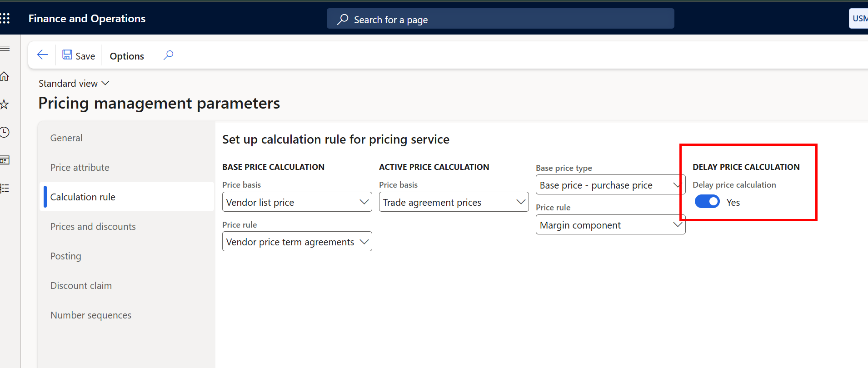Expand the navigation pane hamburger icon

tap(5, 48)
